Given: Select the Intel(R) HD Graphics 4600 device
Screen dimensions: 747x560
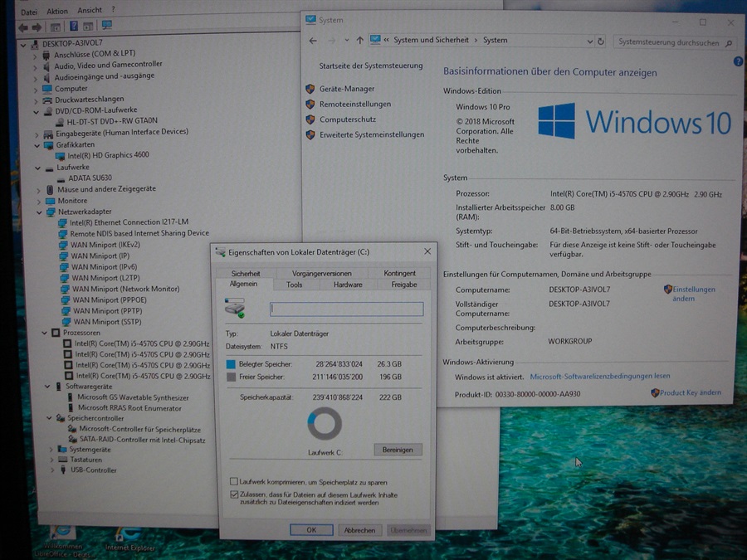Looking at the screenshot, I should 108,155.
